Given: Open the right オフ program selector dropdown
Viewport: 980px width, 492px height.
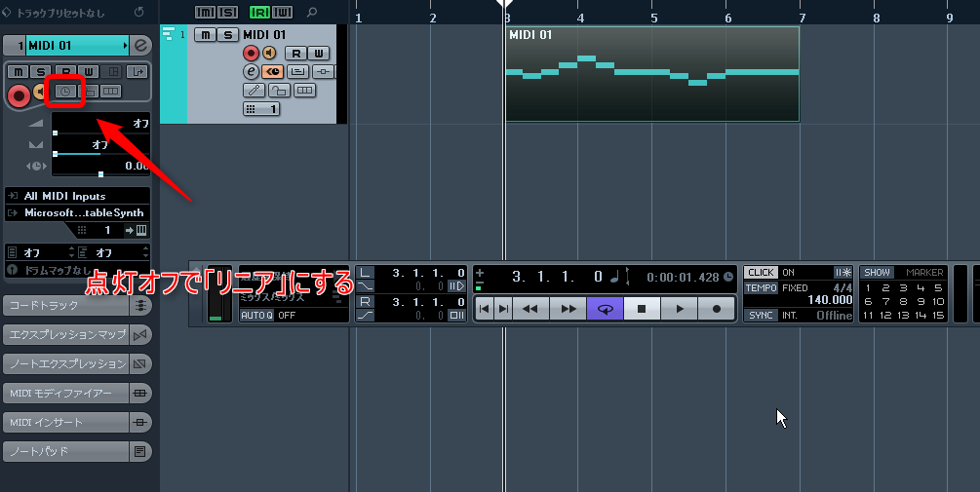Looking at the screenshot, I should coord(114,253).
